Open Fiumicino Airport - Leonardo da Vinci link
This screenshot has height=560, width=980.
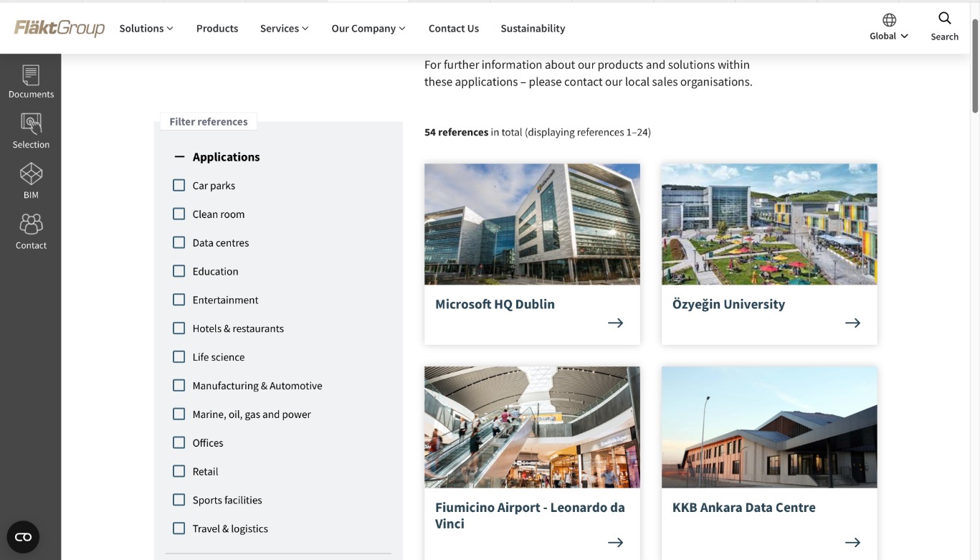(x=530, y=516)
